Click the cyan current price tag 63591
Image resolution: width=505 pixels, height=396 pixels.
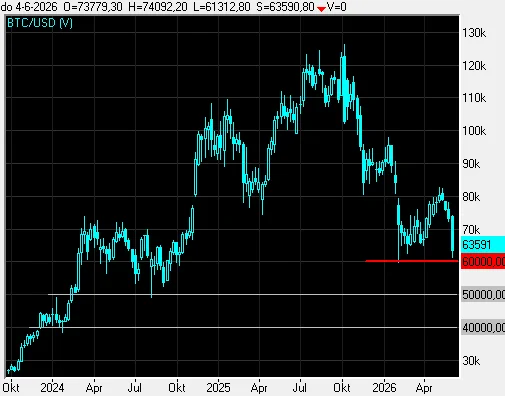point(483,245)
